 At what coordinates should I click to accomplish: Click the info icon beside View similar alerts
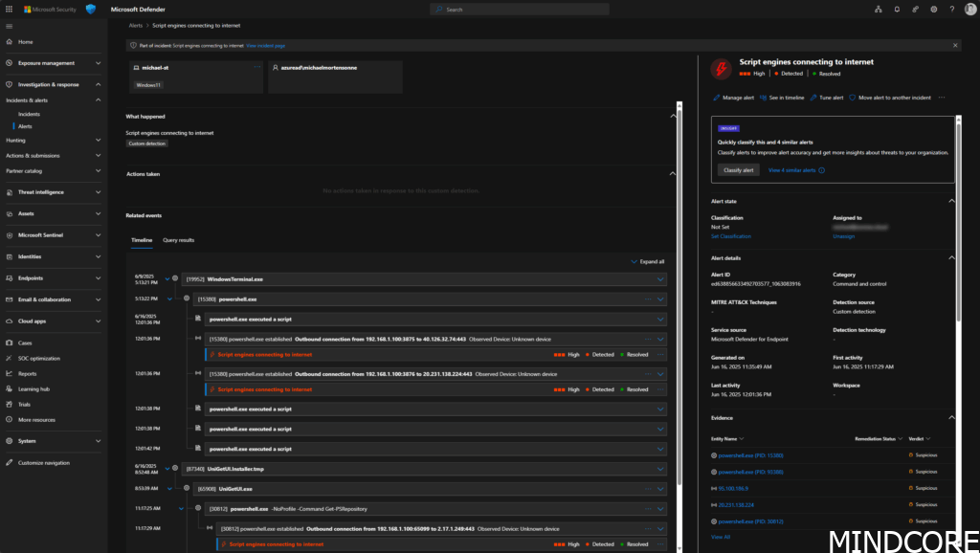point(822,170)
